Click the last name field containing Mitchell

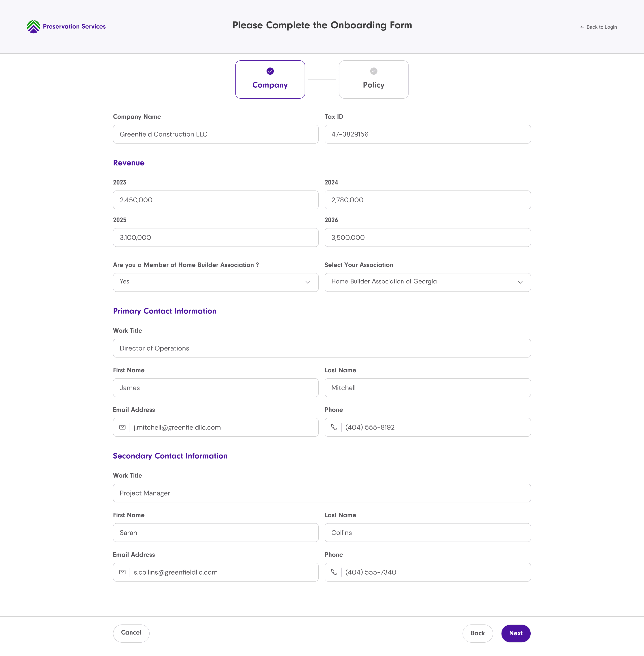pyautogui.click(x=428, y=388)
